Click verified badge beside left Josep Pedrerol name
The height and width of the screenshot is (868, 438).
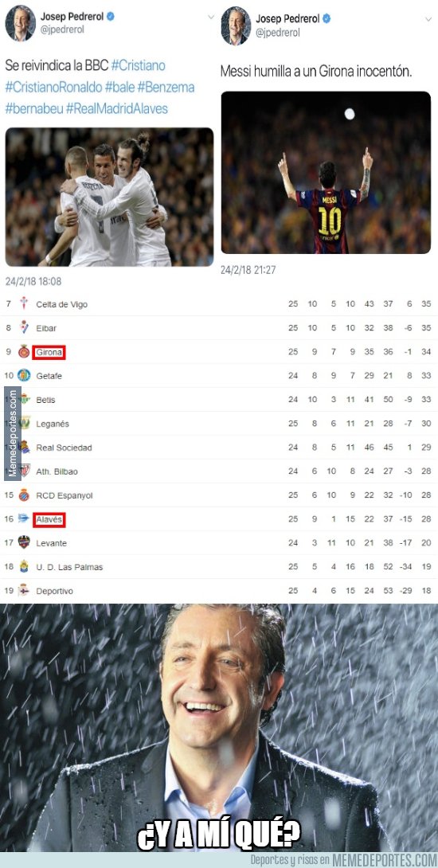point(111,17)
